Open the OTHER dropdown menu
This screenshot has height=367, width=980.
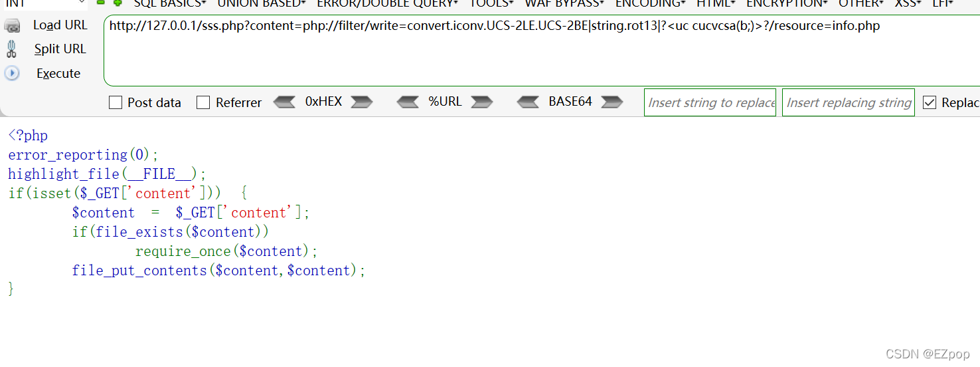point(861,3)
